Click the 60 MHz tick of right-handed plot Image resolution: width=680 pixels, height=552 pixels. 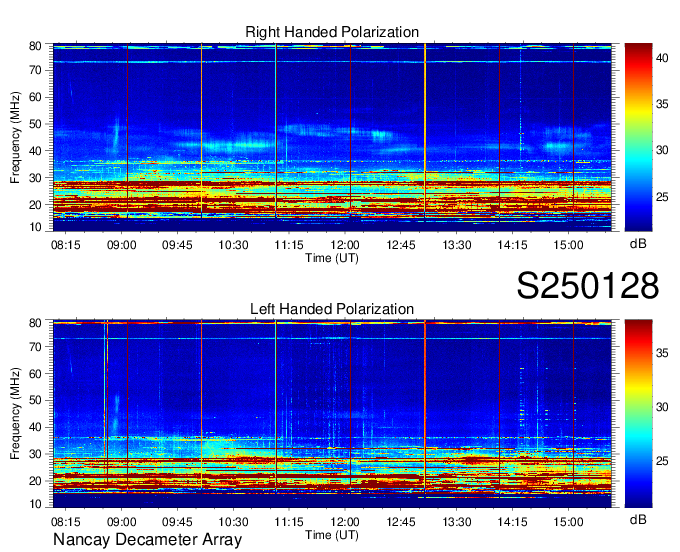(35, 97)
